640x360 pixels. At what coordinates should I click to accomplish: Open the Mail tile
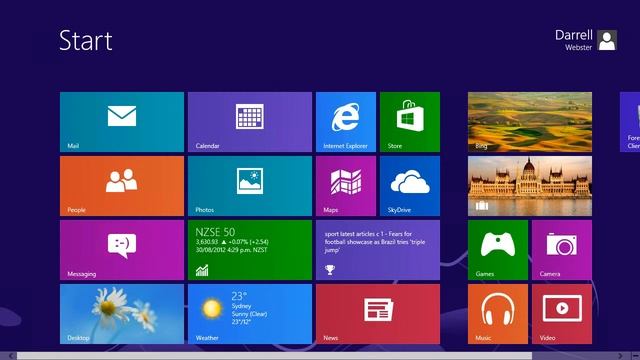(x=122, y=122)
